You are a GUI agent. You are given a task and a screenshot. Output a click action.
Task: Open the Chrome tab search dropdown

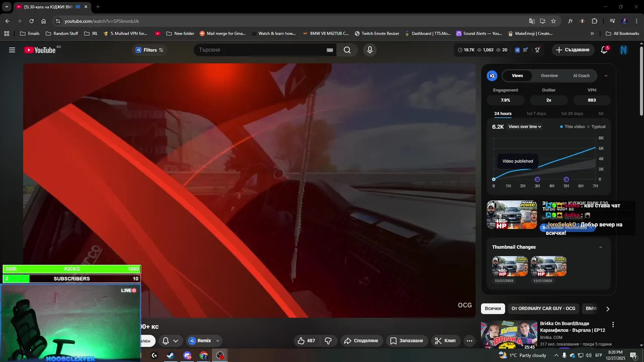[7, 7]
